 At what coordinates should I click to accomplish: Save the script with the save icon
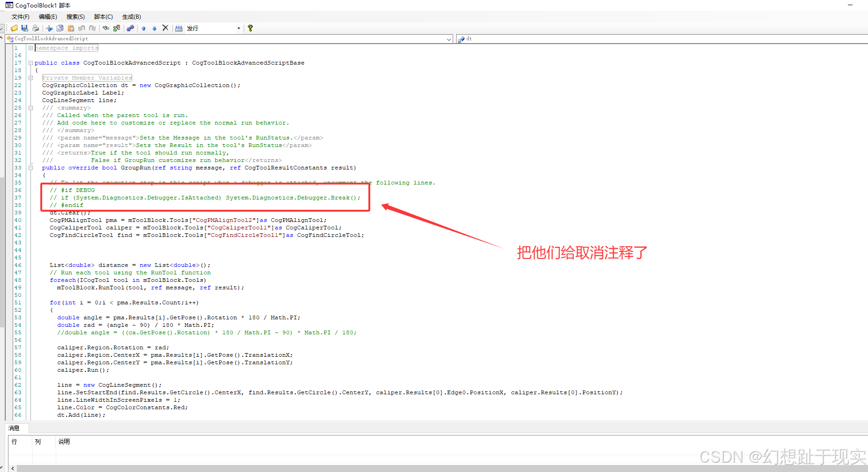[x=25, y=28]
